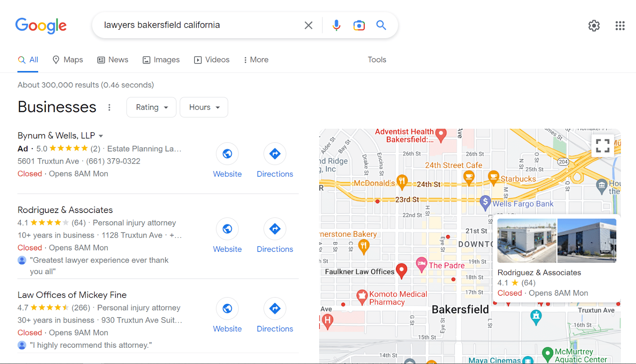Click Wells Fargo Bank map marker
The width and height of the screenshot is (636, 364).
click(485, 203)
